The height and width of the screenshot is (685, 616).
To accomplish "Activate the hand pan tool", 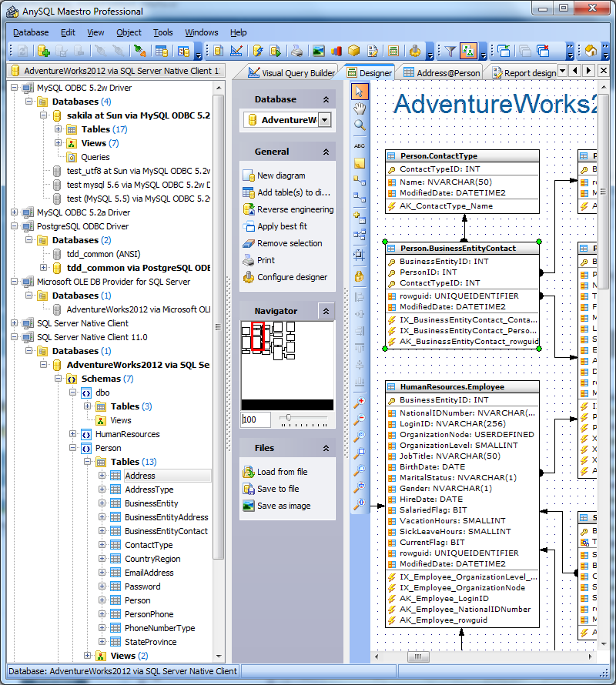I will [359, 109].
